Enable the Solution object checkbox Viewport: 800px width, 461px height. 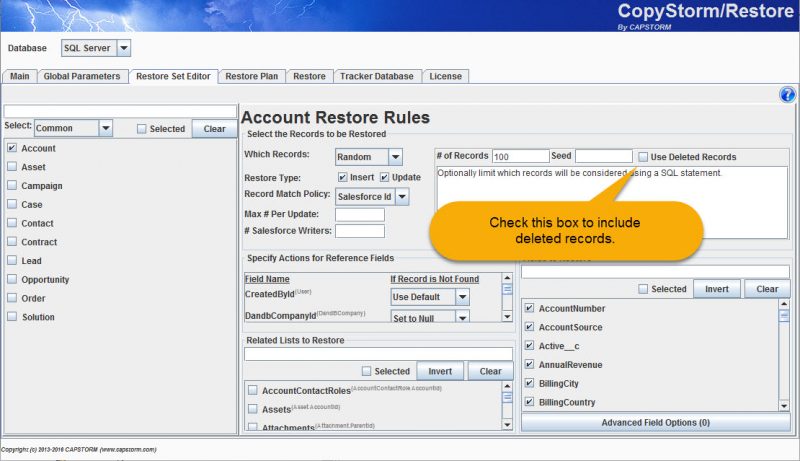click(12, 317)
